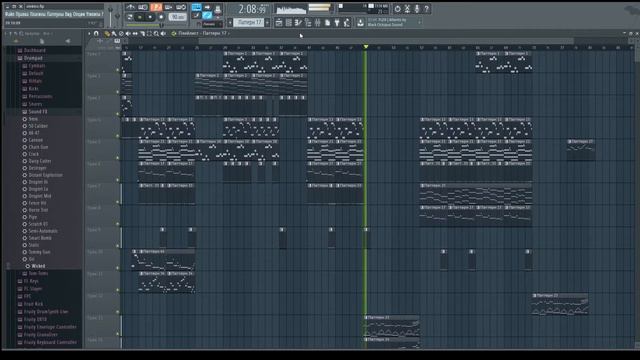Open the Правка menu

[x=23, y=14]
